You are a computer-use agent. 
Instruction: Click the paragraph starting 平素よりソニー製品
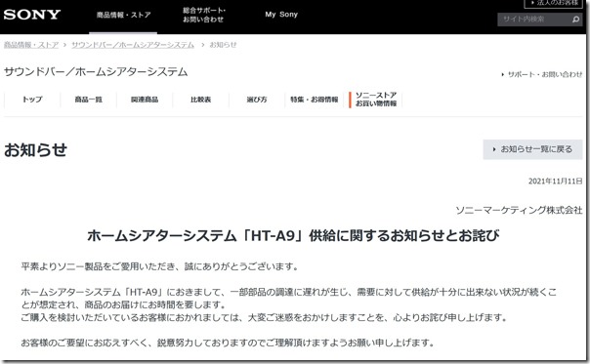pos(160,266)
